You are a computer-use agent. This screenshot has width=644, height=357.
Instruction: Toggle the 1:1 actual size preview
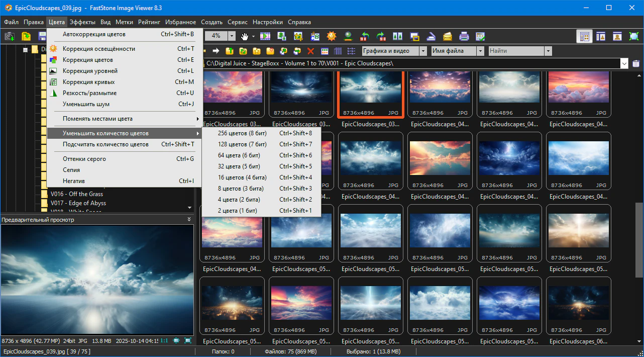(164, 341)
